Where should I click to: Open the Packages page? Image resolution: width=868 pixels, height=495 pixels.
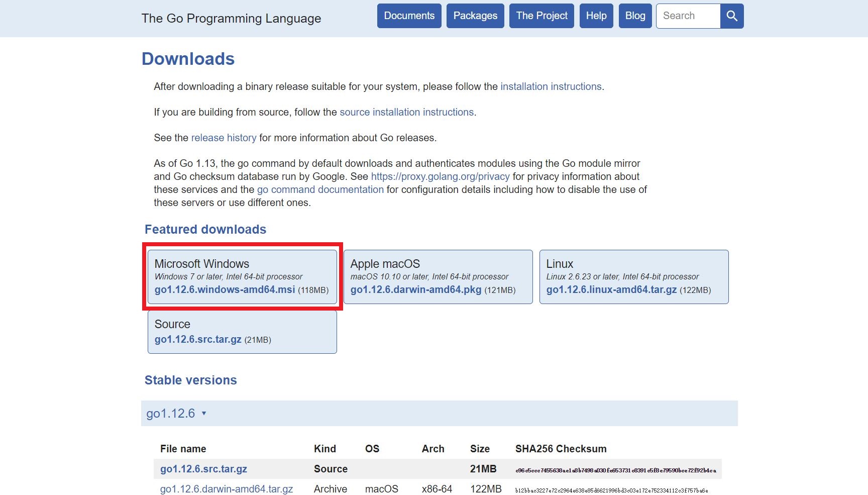[x=475, y=16]
